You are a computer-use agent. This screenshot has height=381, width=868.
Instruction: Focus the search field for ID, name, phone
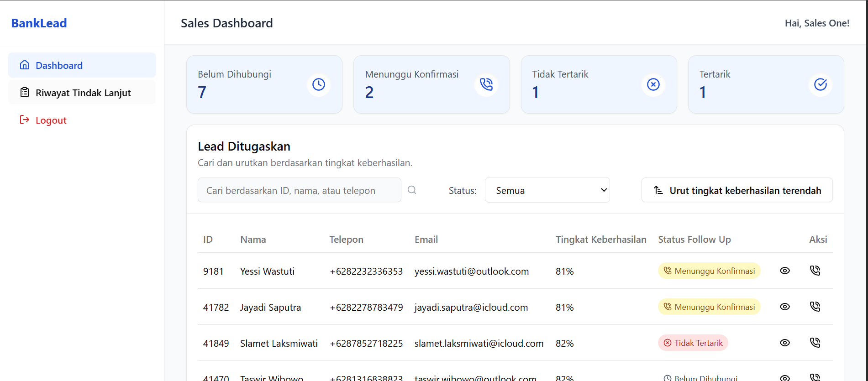tap(299, 190)
